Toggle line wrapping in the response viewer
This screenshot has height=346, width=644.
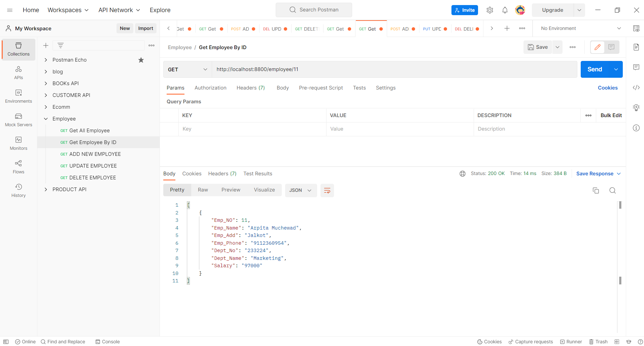tap(327, 190)
